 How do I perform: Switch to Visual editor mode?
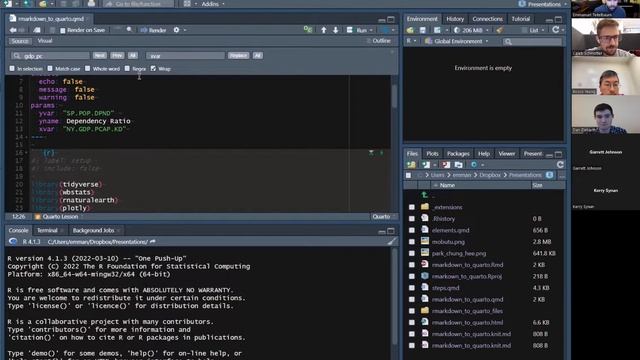click(45, 41)
